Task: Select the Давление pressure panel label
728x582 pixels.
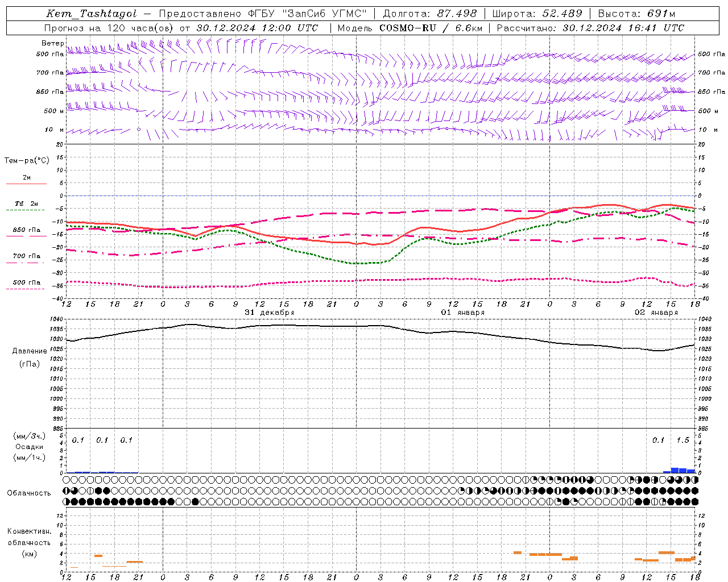Action: 30,351
